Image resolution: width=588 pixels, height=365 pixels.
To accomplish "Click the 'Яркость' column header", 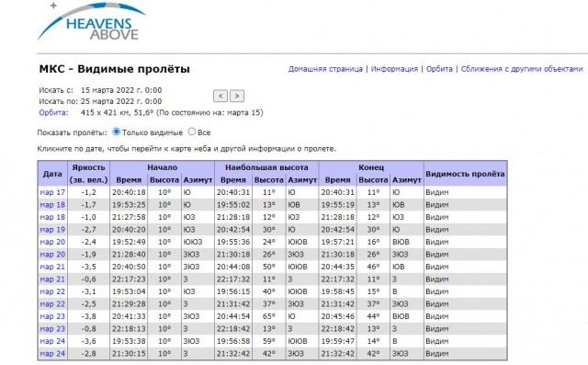I will point(88,174).
